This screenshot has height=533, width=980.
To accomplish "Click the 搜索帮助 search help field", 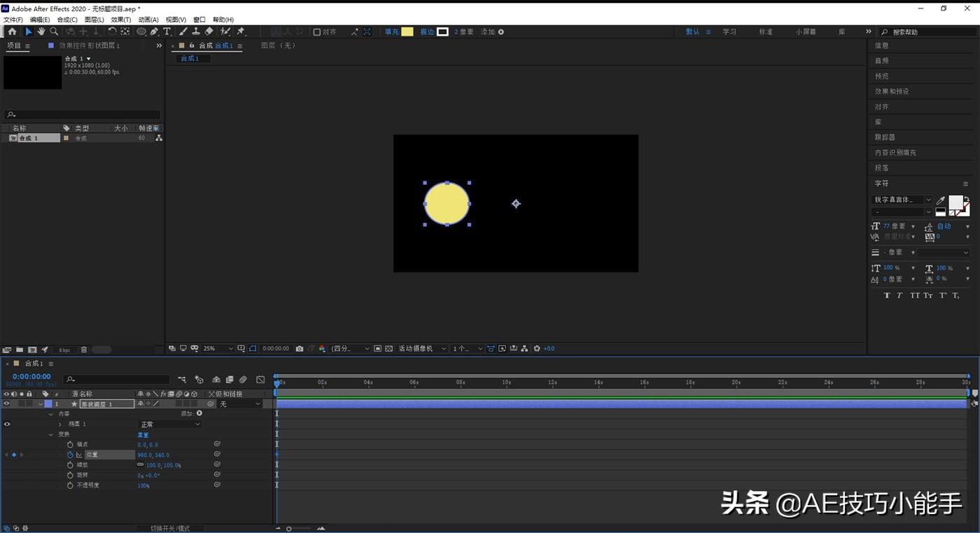I will tap(926, 32).
